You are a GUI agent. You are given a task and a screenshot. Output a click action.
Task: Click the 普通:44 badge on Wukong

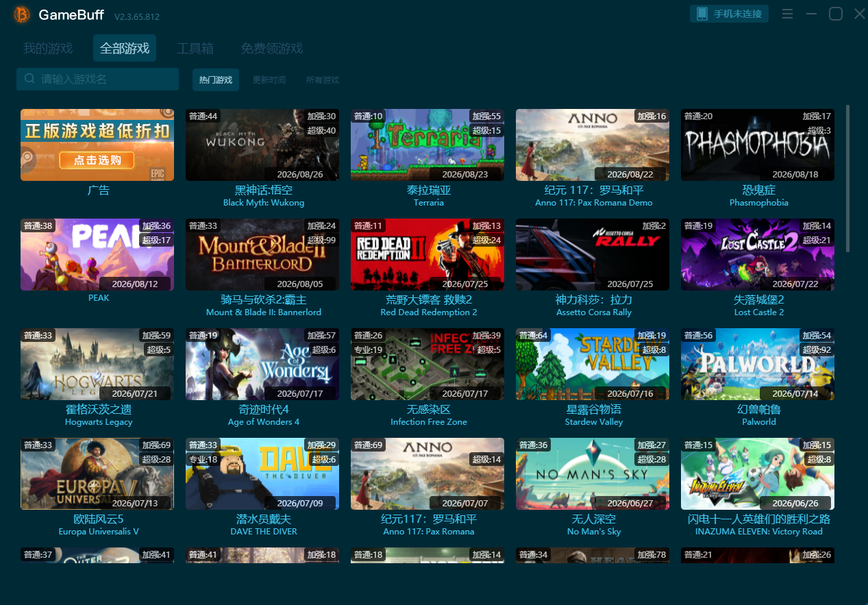click(203, 116)
